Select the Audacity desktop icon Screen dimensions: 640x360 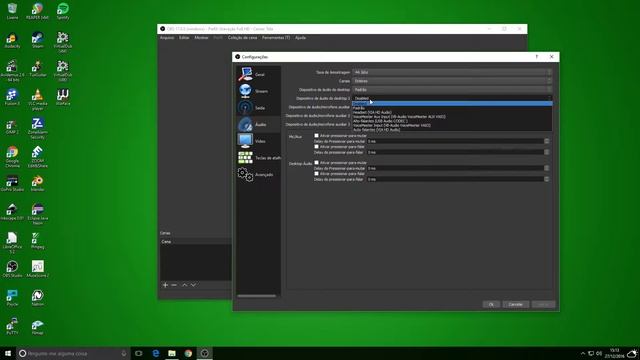pyautogui.click(x=12, y=41)
